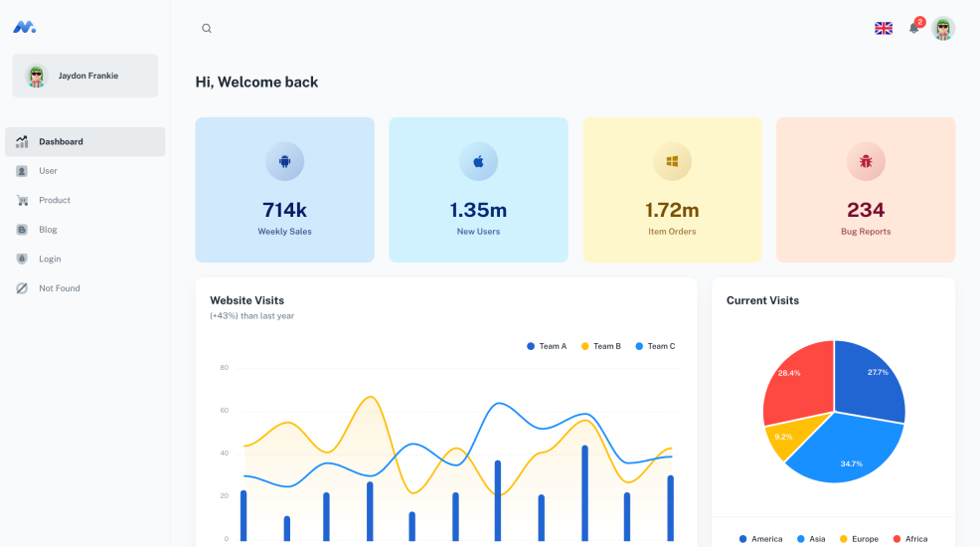Open the Blog sidebar link

(x=48, y=230)
